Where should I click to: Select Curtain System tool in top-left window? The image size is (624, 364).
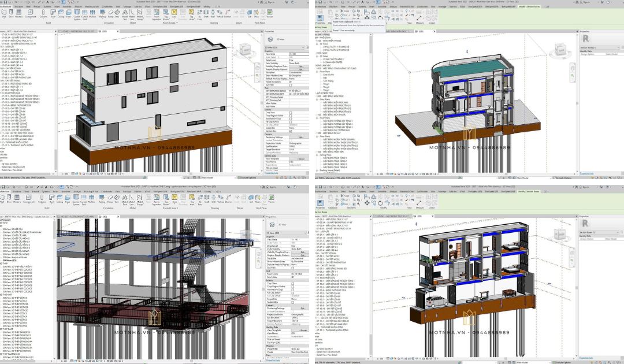point(77,14)
